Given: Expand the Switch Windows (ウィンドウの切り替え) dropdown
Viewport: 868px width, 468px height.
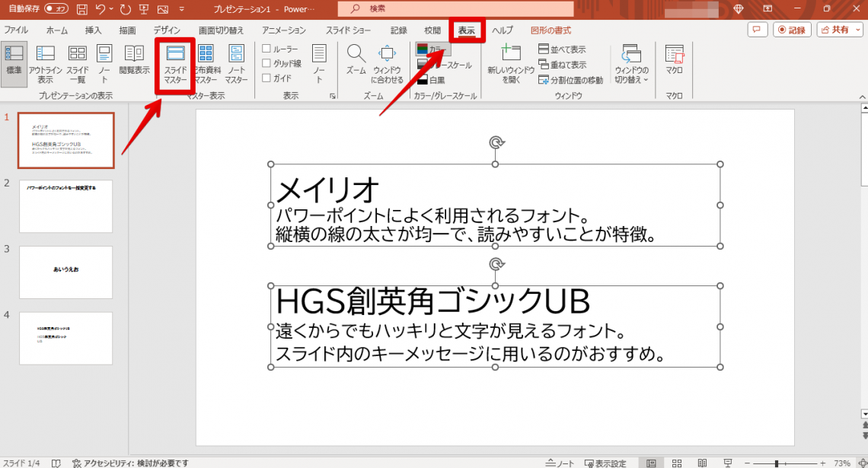Looking at the screenshot, I should tap(631, 65).
